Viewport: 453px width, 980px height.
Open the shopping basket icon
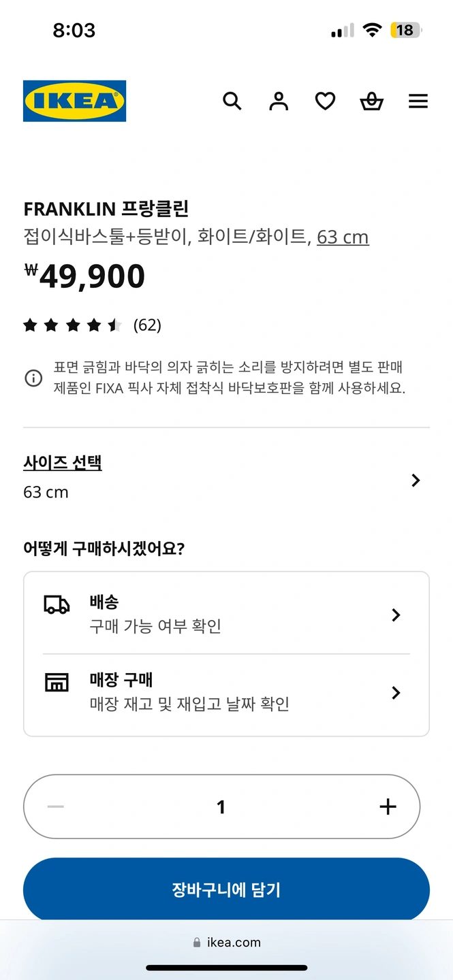point(371,101)
